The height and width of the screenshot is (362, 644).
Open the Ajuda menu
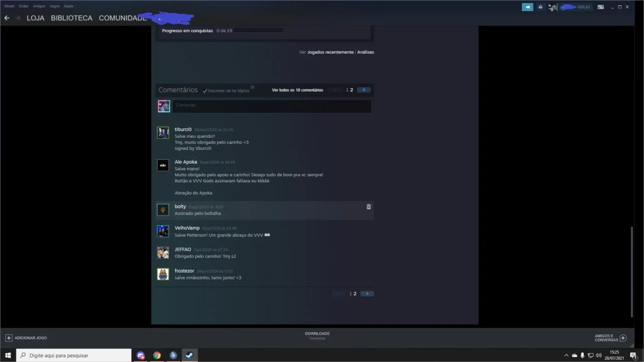tap(68, 6)
